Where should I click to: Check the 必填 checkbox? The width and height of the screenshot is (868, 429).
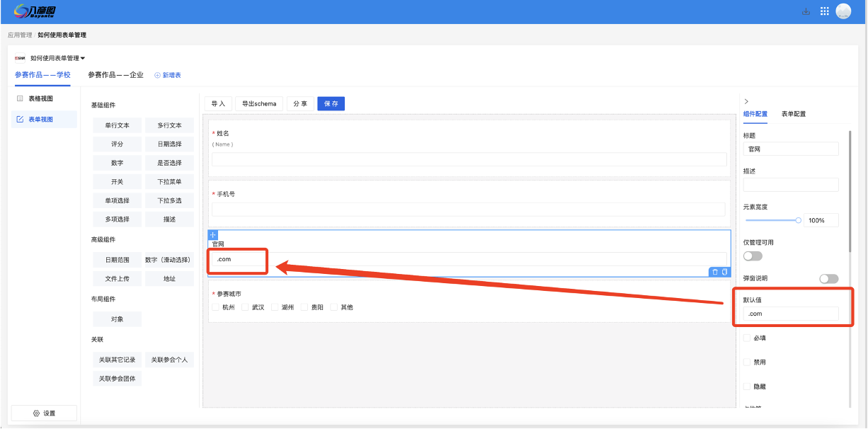(747, 338)
